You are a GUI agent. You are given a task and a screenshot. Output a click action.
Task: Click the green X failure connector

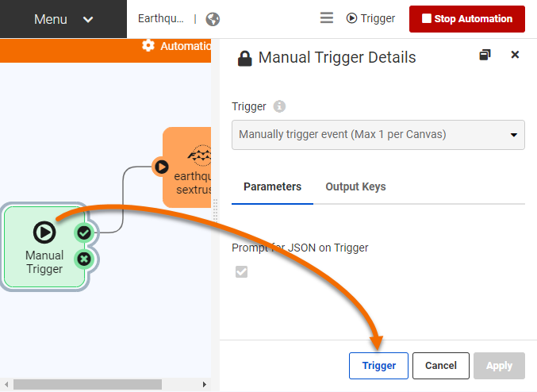[x=84, y=259]
